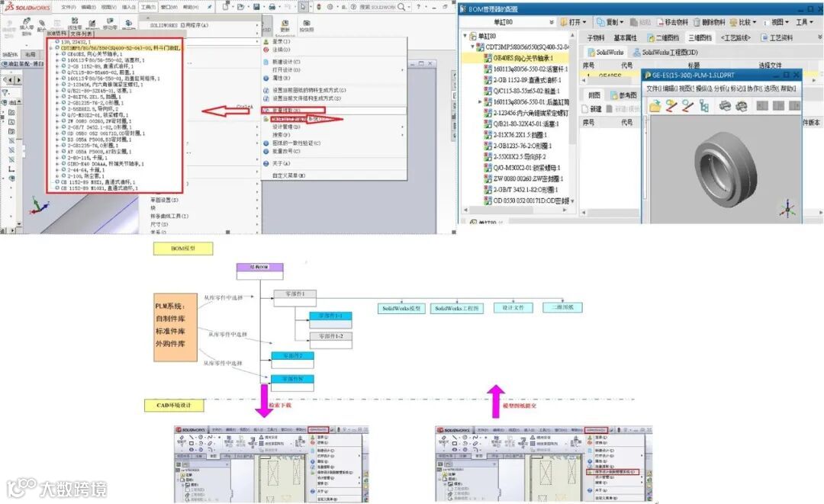Switch to the 二维图档 tab in BOM manager
Image resolution: width=824 pixels, height=504 pixels.
[663, 38]
